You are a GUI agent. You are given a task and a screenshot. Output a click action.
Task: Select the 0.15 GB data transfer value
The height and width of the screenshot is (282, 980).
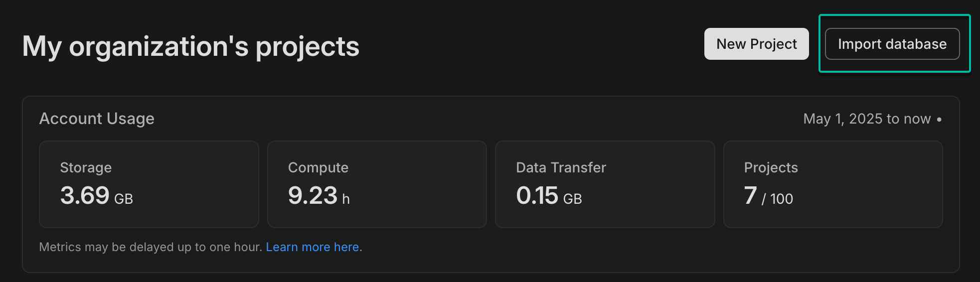pyautogui.click(x=537, y=195)
